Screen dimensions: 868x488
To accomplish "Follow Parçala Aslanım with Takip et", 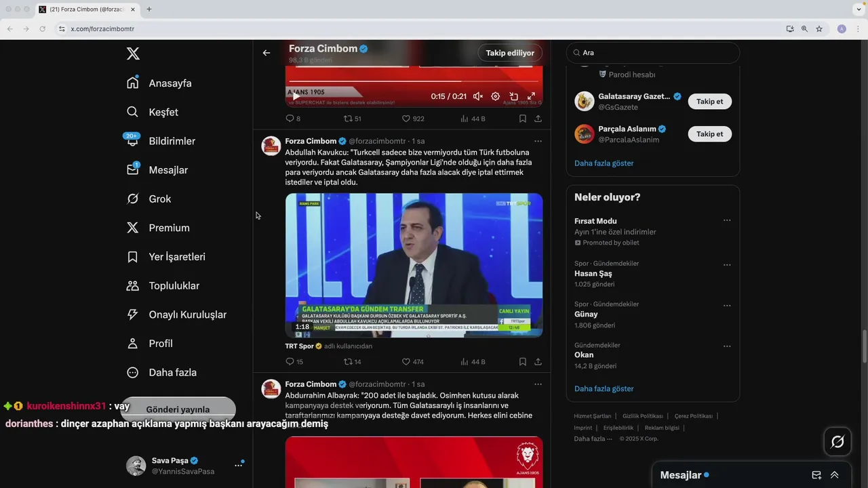I will tap(710, 134).
